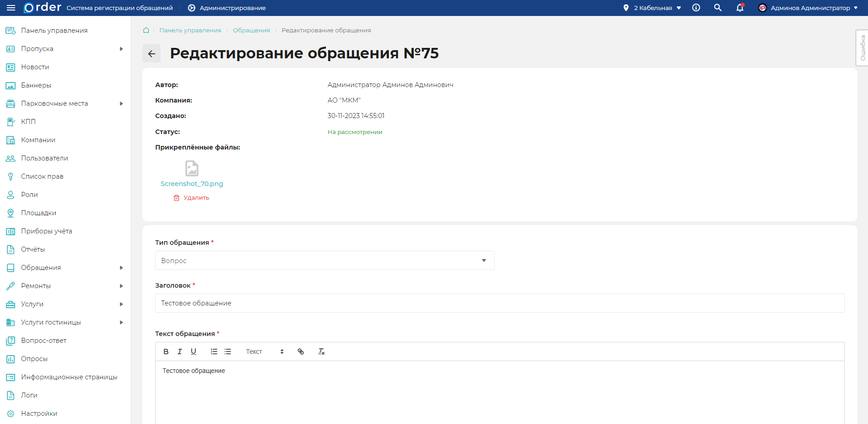Insert a link in the text editor
Image resolution: width=868 pixels, height=424 pixels.
tap(301, 352)
